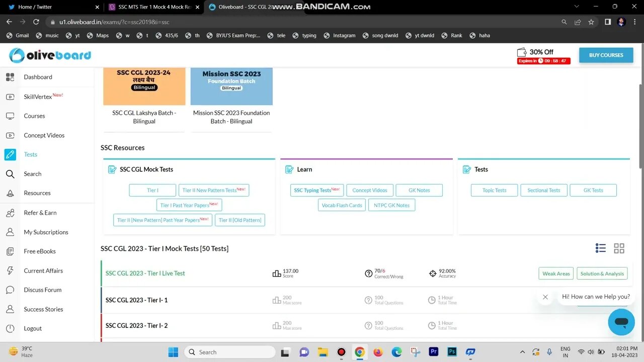Open Tier I Past Year Papers
The width and height of the screenshot is (644, 362).
189,205
